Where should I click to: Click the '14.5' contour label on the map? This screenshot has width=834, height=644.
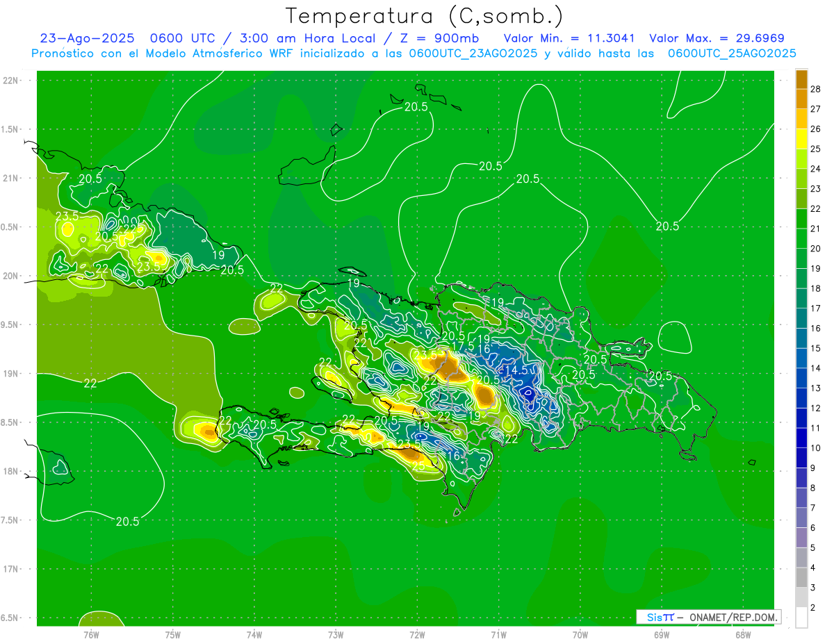pos(516,370)
